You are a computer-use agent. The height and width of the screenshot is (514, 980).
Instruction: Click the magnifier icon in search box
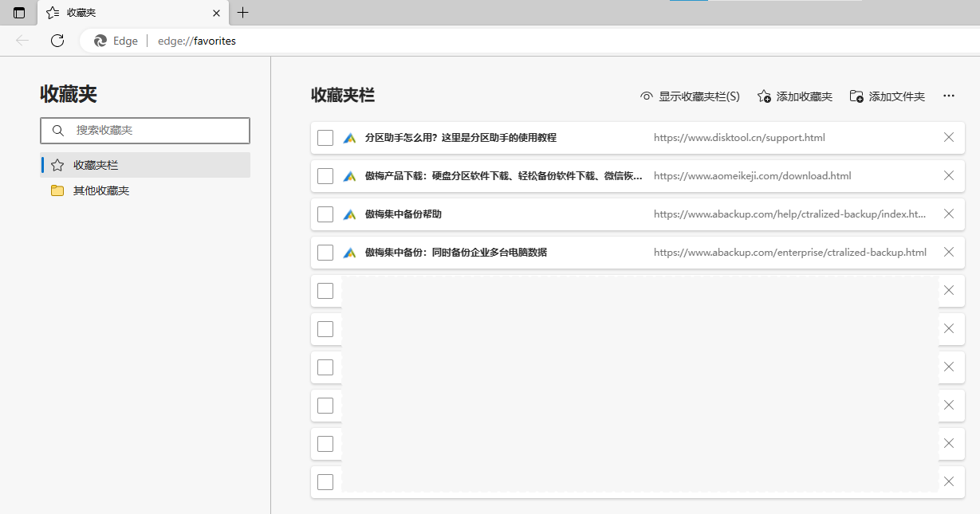[57, 130]
